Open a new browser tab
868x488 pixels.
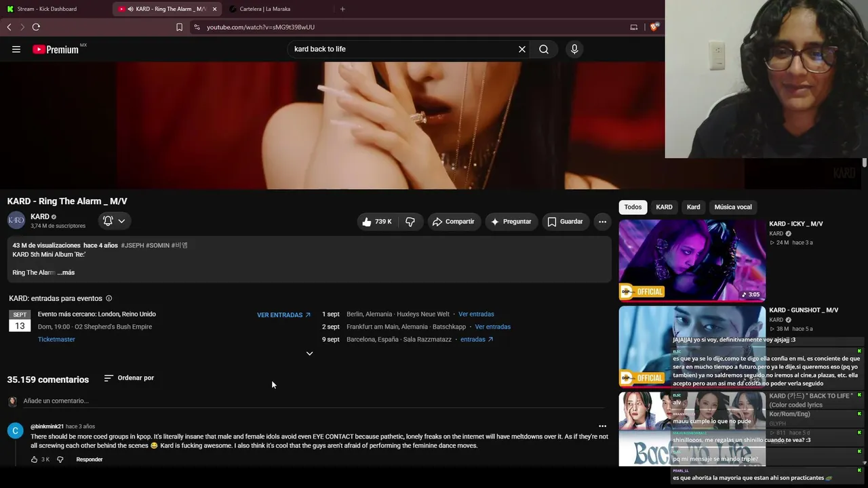click(x=342, y=9)
